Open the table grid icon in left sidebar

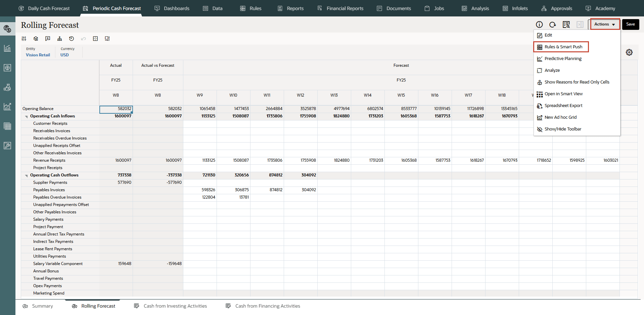tap(7, 126)
